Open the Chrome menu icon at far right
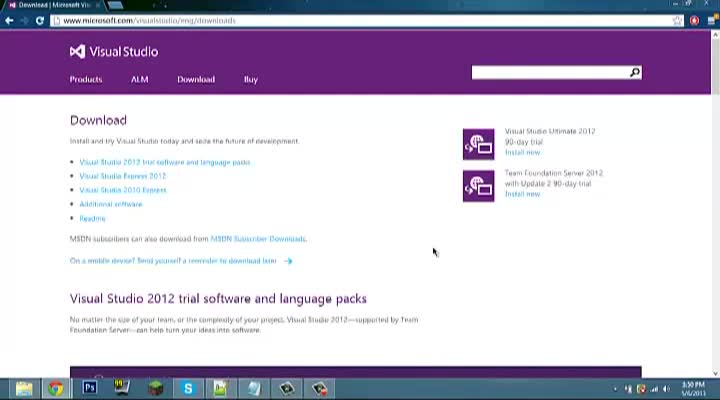Viewport: 720px width, 400px height. coord(712,21)
